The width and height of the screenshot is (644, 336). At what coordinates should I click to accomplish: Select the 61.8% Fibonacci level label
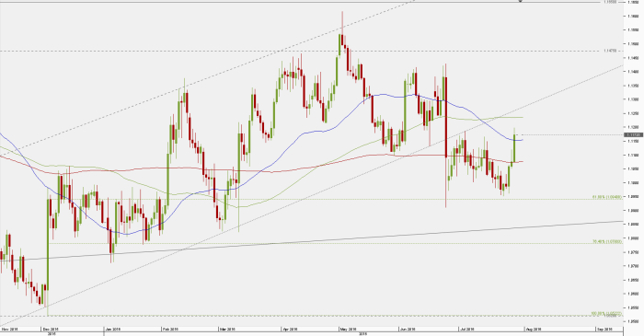tap(606, 197)
